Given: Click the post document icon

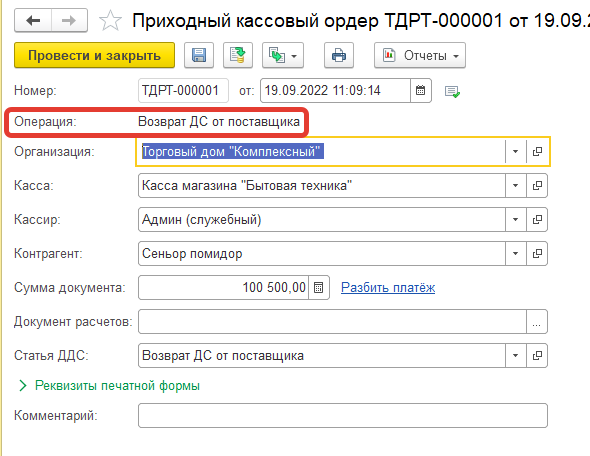Looking at the screenshot, I should (238, 55).
